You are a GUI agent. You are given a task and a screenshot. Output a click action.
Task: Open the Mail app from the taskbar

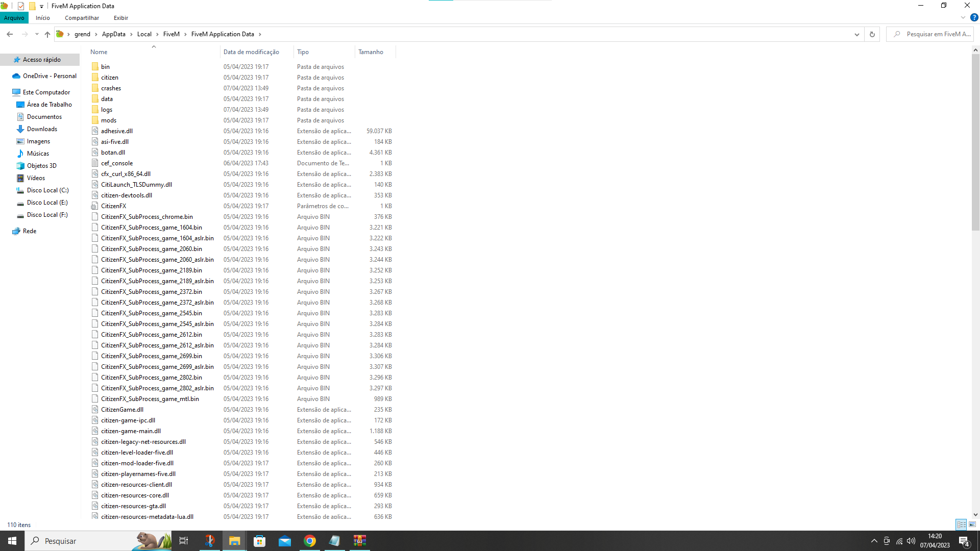pyautogui.click(x=285, y=541)
